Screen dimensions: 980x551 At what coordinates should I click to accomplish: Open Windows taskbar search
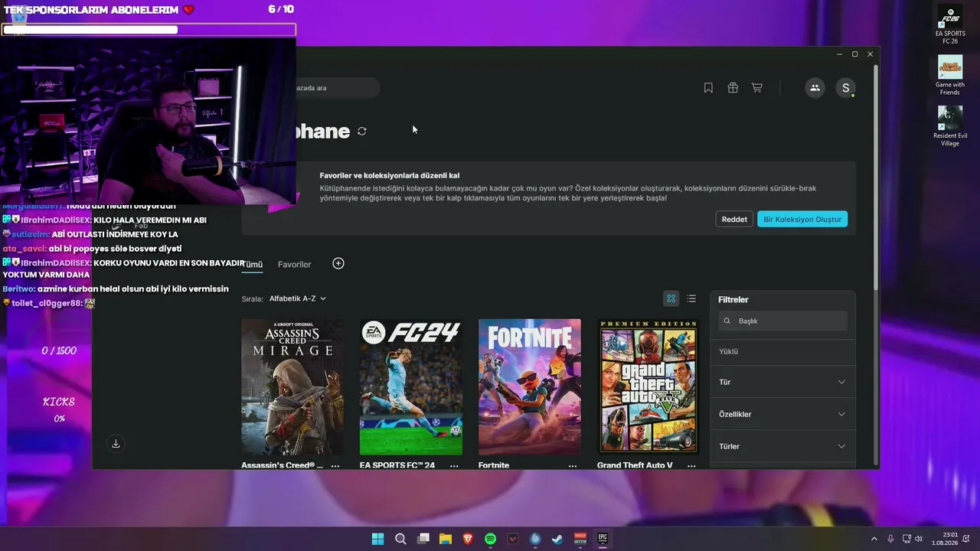tap(400, 539)
